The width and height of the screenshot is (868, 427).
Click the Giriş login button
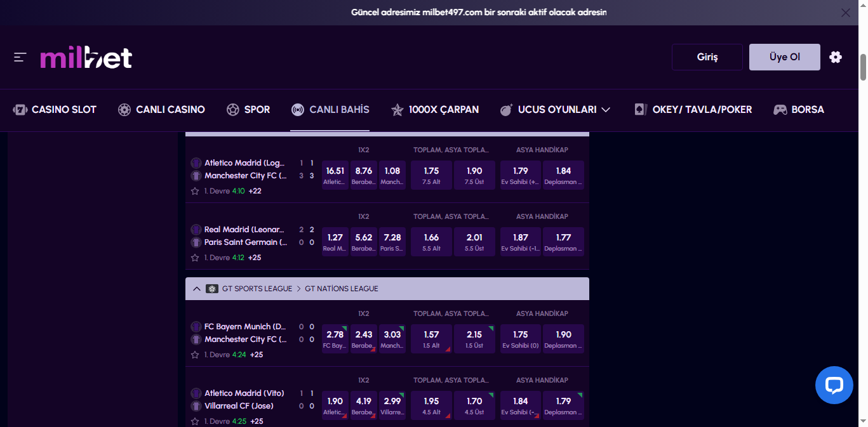(x=707, y=57)
